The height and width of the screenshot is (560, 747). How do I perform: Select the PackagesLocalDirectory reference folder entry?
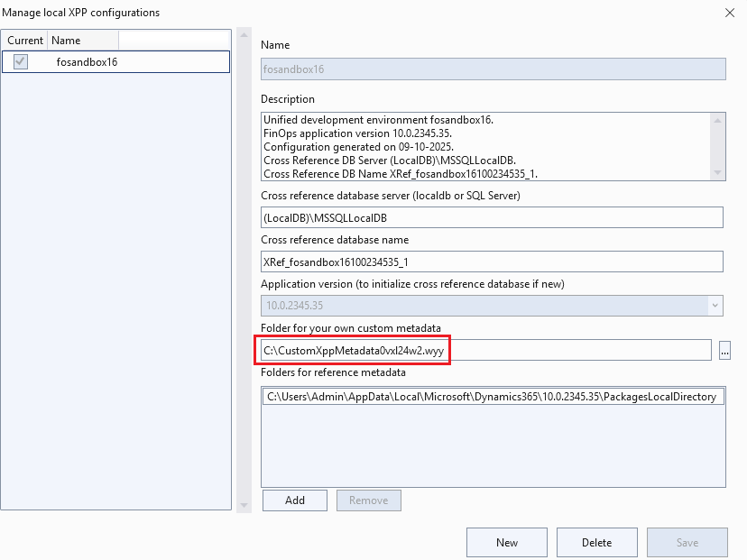coord(493,396)
